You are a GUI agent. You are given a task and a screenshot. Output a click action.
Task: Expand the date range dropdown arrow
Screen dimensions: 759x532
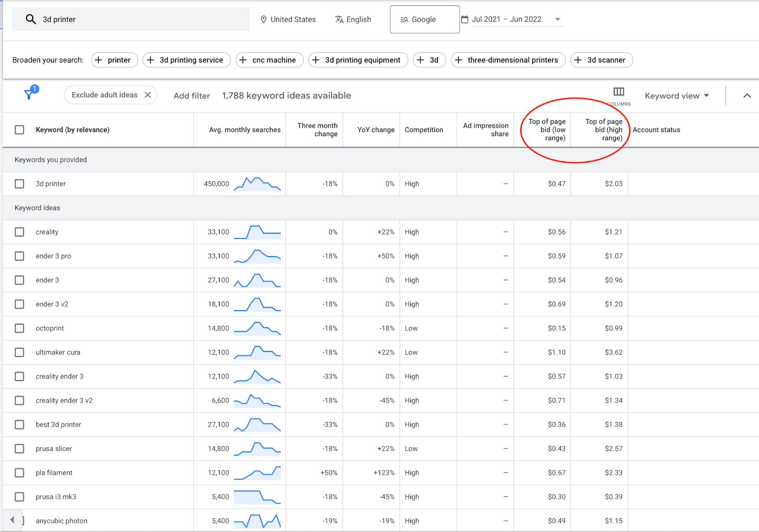(x=558, y=19)
